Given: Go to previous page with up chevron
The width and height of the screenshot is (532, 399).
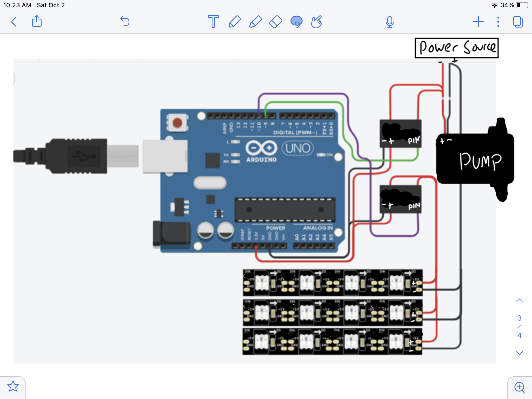Looking at the screenshot, I should pyautogui.click(x=519, y=301).
